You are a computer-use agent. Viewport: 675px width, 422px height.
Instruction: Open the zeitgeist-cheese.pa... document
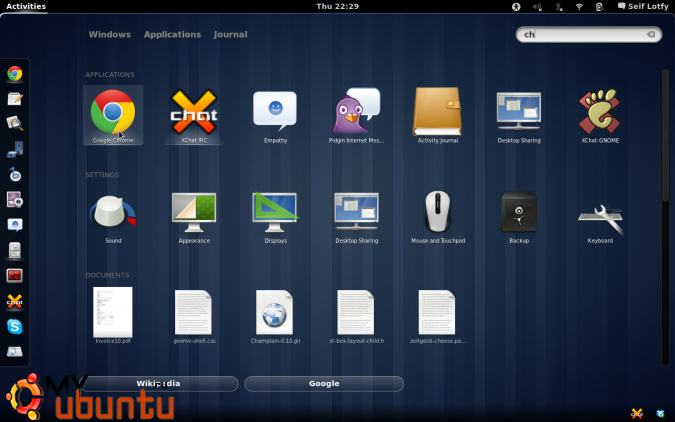click(x=438, y=316)
